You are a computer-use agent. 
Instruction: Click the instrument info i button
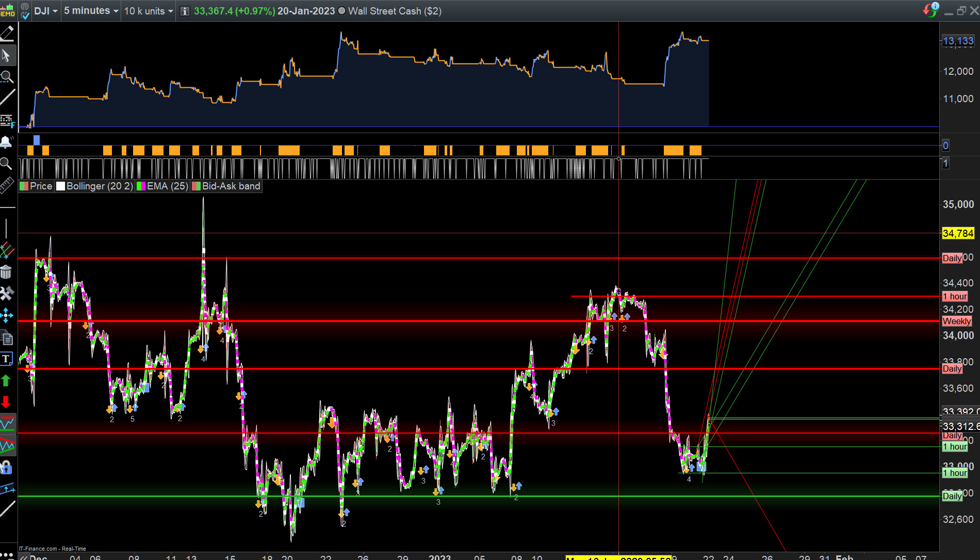pos(185,11)
